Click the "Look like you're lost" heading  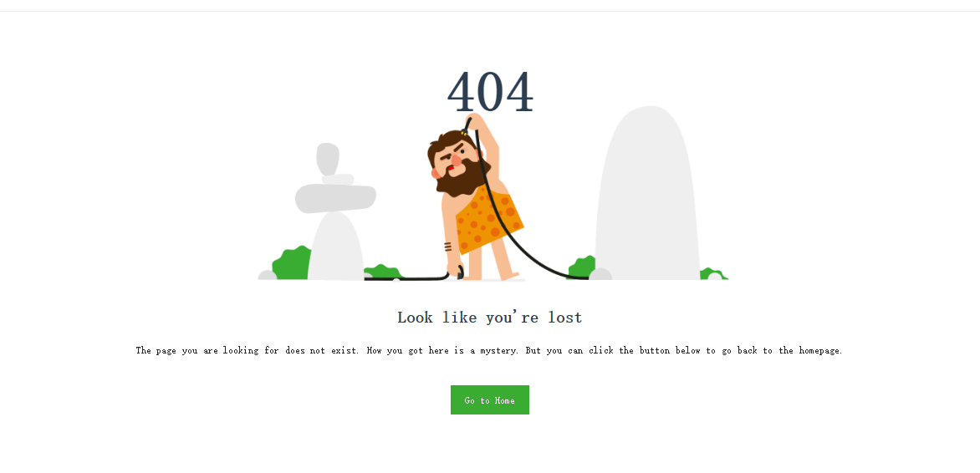[x=489, y=318]
